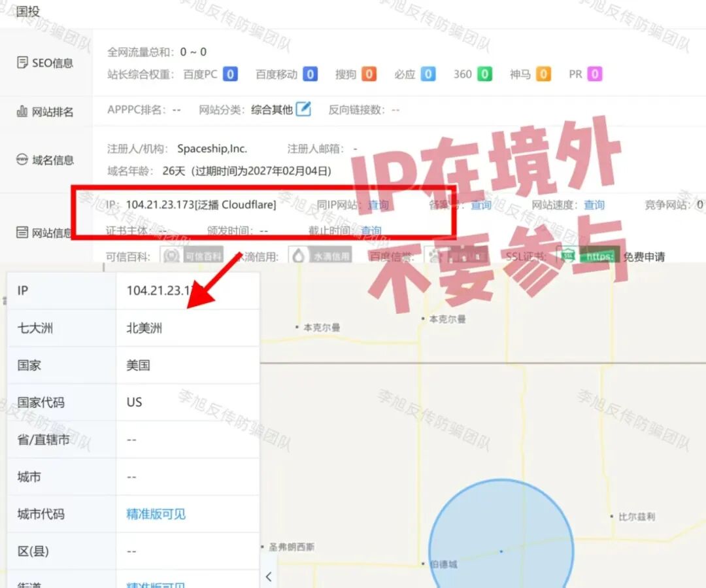Open 精准版可见 for 街道

pyautogui.click(x=154, y=584)
